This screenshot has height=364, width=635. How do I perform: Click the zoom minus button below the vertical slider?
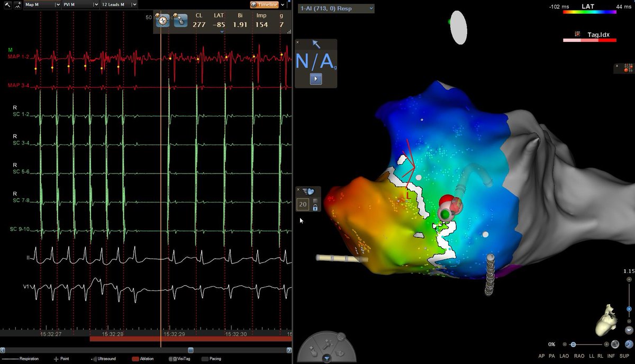pos(628,322)
